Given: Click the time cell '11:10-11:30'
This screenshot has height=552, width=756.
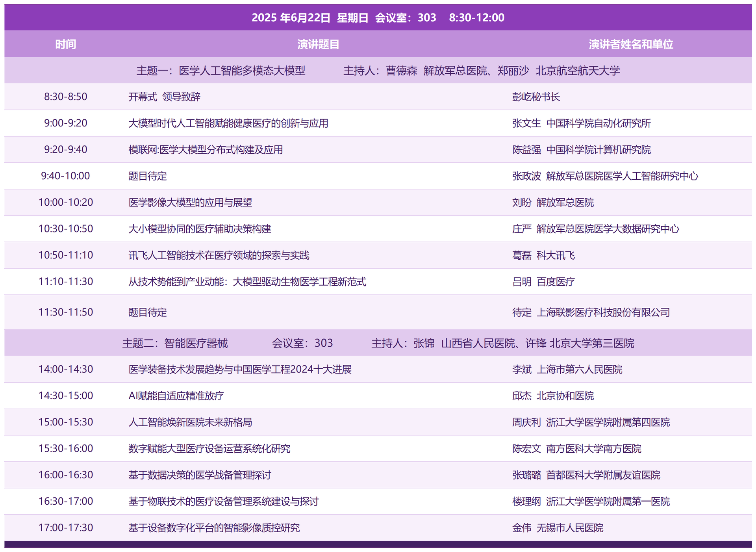Looking at the screenshot, I should [x=65, y=282].
